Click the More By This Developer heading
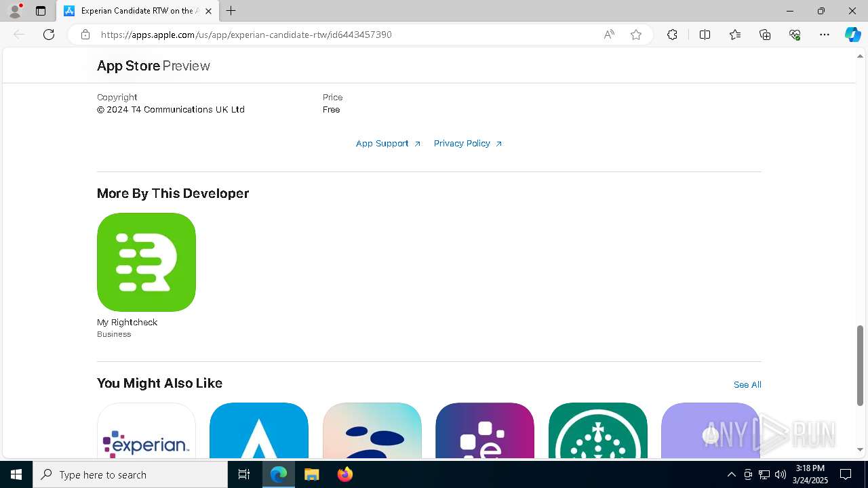 tap(173, 194)
